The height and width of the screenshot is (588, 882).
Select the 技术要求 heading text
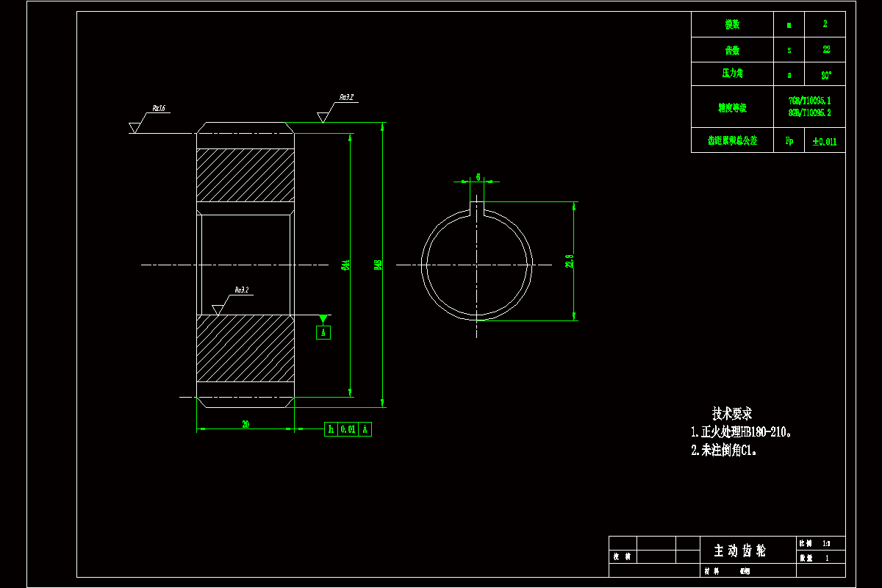pyautogui.click(x=731, y=414)
